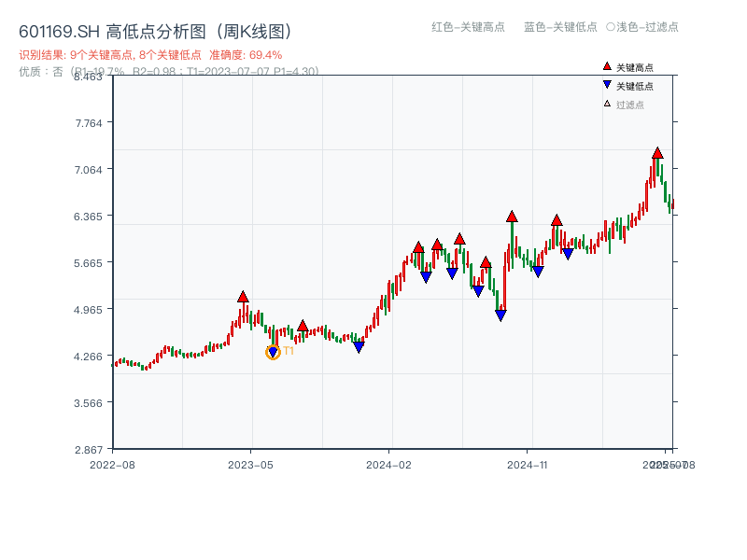The width and height of the screenshot is (747, 560).
Task: Select the lowest blue marker in 2024 near 4.9
Action: coord(500,315)
